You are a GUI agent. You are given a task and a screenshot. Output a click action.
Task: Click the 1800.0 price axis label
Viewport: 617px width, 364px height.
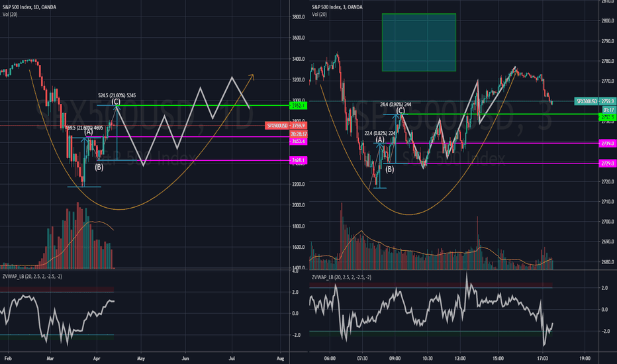pyautogui.click(x=299, y=226)
